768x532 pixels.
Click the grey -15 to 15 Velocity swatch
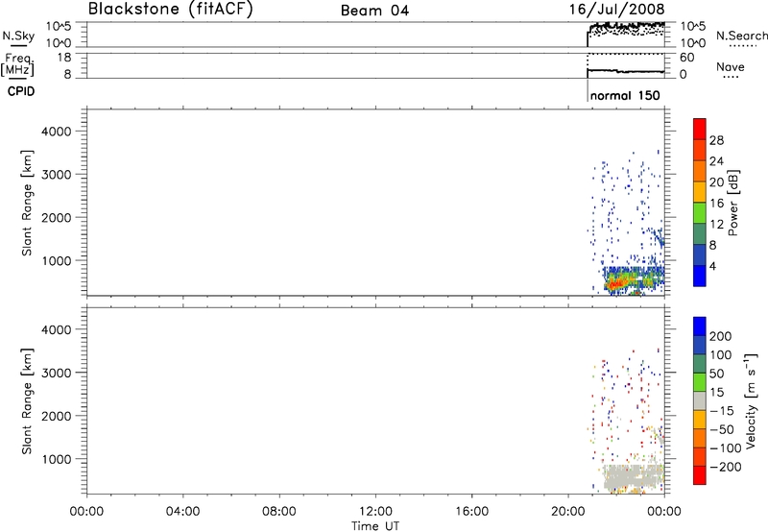pos(700,400)
